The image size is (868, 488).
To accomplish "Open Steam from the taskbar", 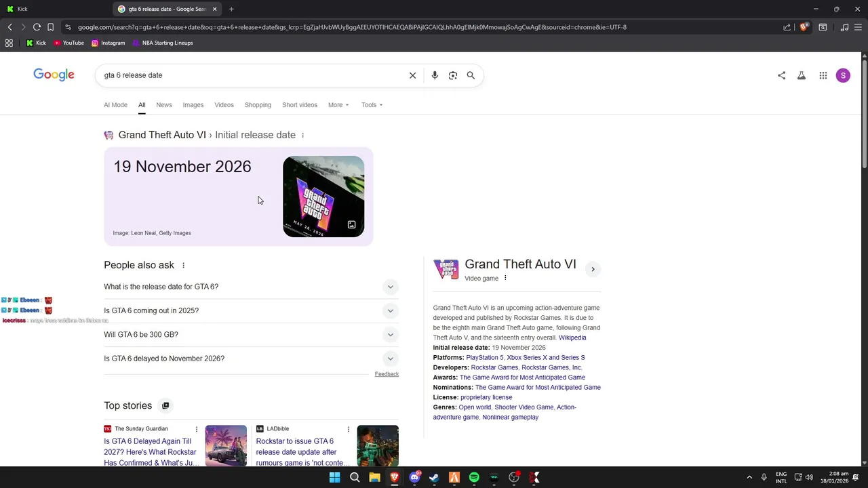I will tap(434, 477).
